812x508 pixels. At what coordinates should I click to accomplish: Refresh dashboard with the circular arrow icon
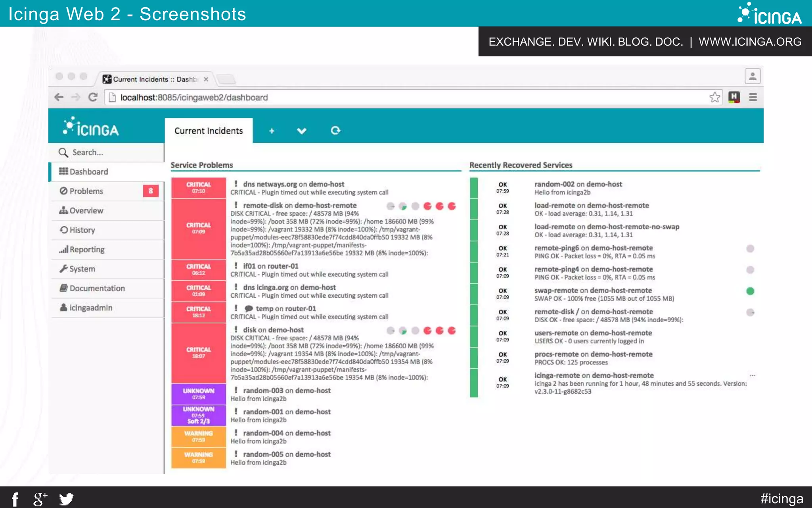click(335, 131)
